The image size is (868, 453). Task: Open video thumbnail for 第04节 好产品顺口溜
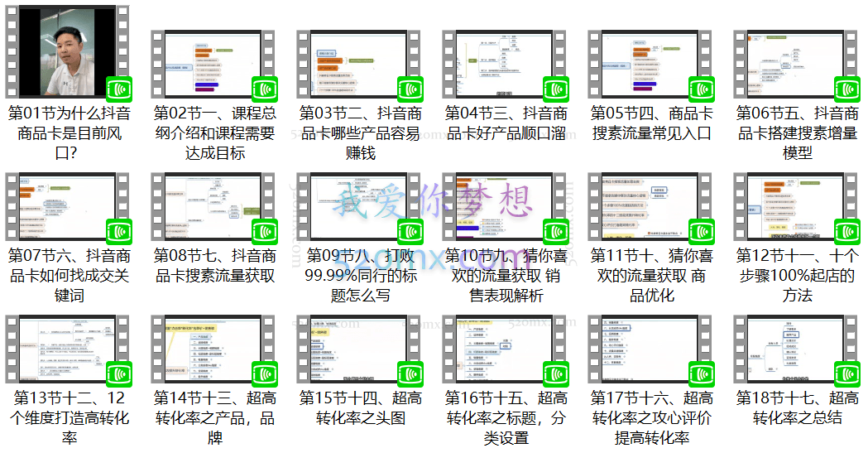point(504,65)
